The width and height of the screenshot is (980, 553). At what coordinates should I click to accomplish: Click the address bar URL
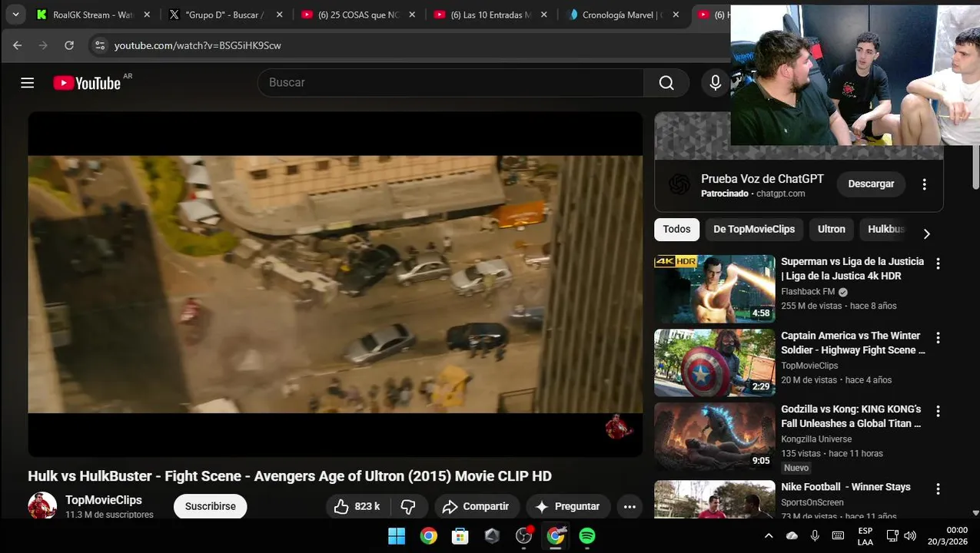click(x=198, y=45)
